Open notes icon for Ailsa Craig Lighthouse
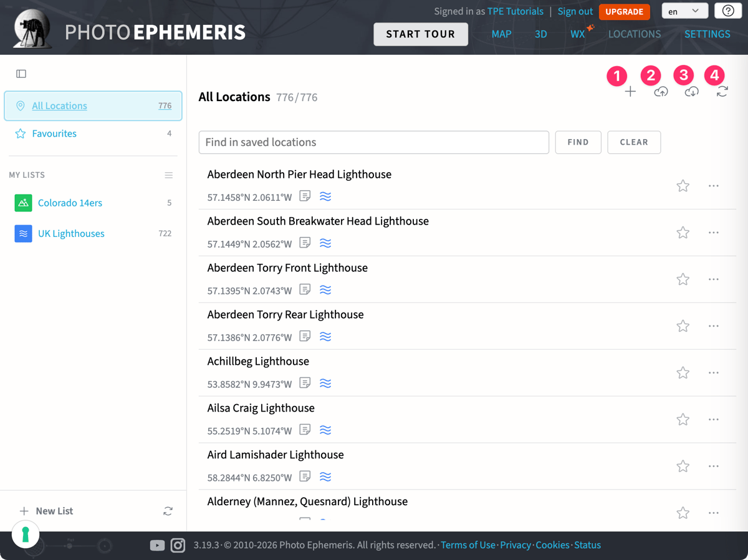This screenshot has width=748, height=560. (x=305, y=430)
